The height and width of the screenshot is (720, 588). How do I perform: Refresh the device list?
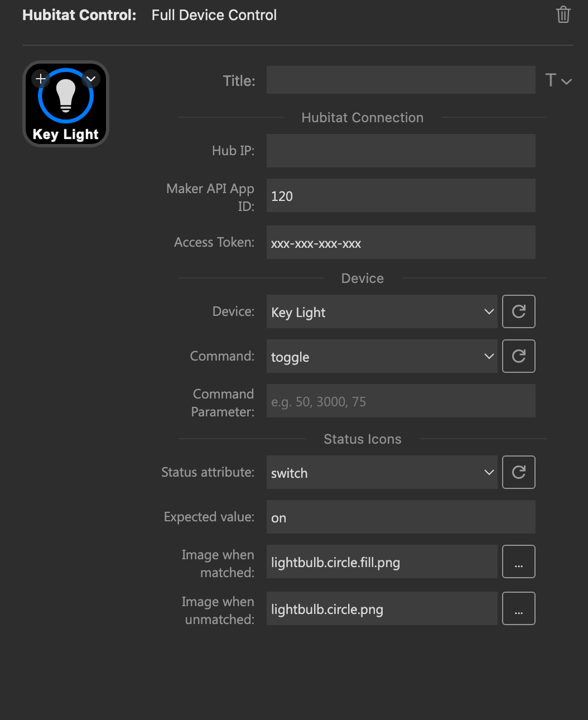point(518,311)
